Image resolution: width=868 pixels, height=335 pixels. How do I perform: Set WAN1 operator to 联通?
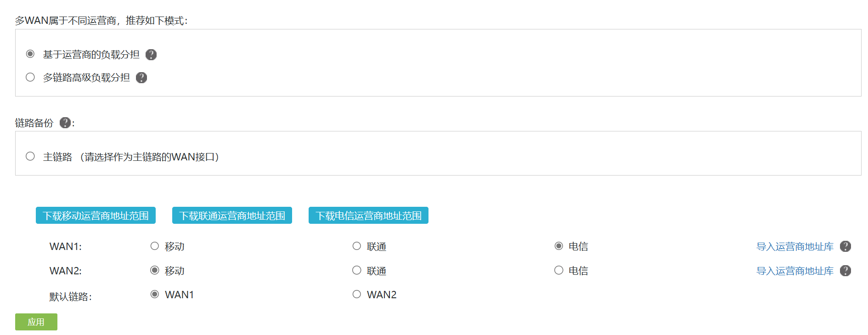click(357, 246)
